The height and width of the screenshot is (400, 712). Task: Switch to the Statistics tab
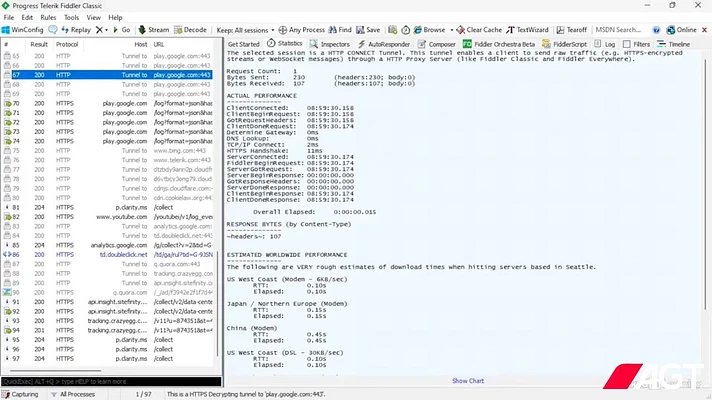(x=285, y=44)
